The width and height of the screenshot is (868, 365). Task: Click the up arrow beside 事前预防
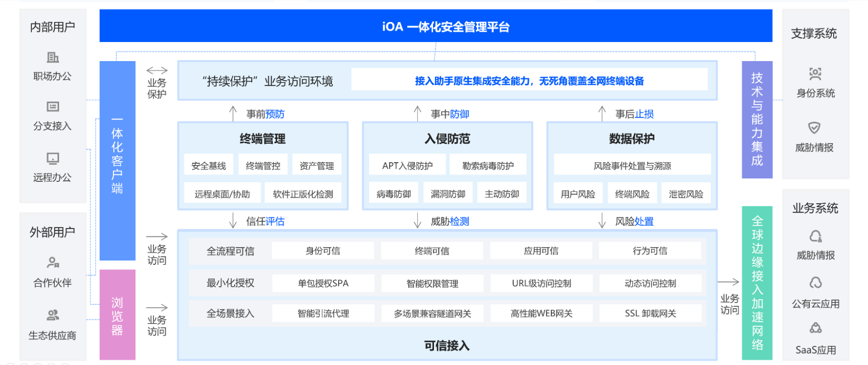coord(233,113)
